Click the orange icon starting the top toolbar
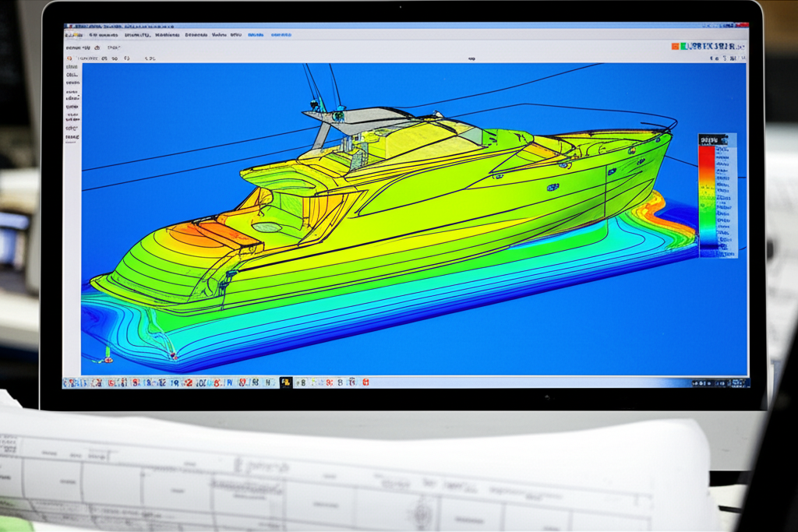 click(69, 58)
